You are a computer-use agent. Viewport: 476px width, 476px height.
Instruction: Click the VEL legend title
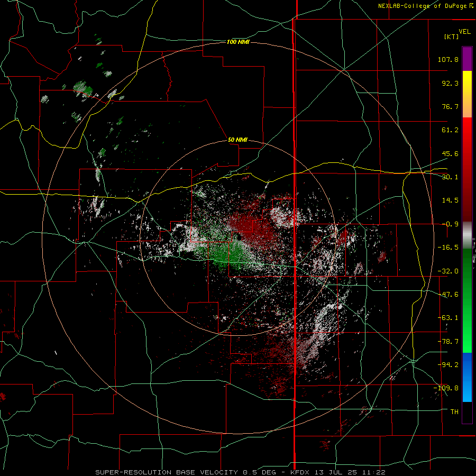(x=464, y=32)
